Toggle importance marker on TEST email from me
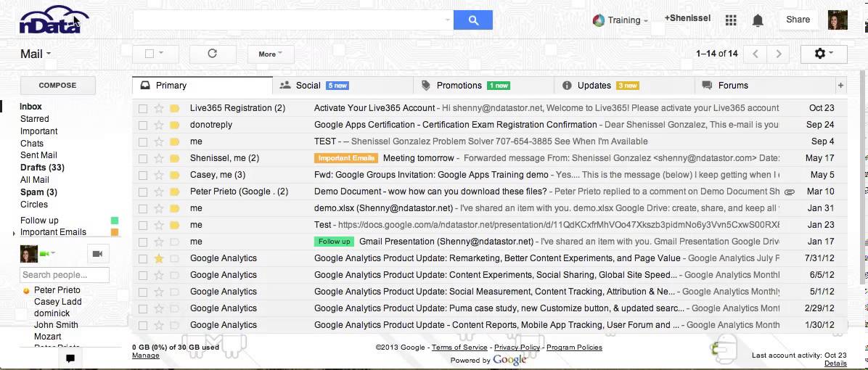This screenshot has height=370, width=868. point(174,141)
